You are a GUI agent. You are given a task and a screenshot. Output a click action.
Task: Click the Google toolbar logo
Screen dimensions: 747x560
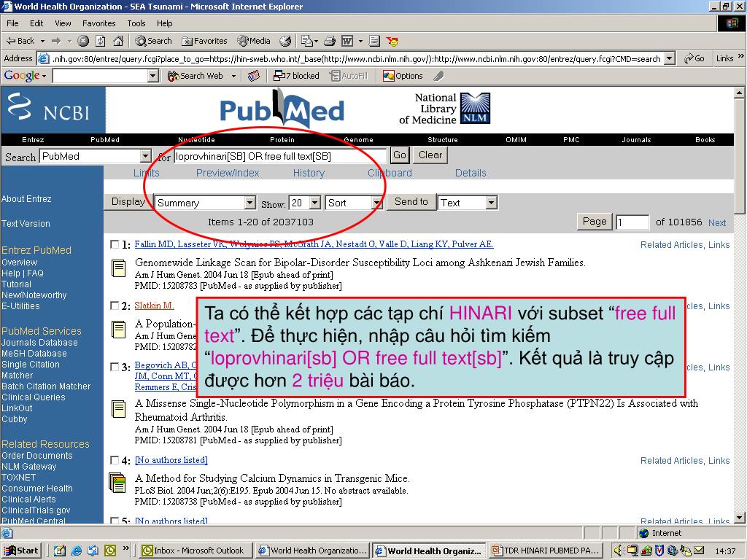pyautogui.click(x=22, y=75)
